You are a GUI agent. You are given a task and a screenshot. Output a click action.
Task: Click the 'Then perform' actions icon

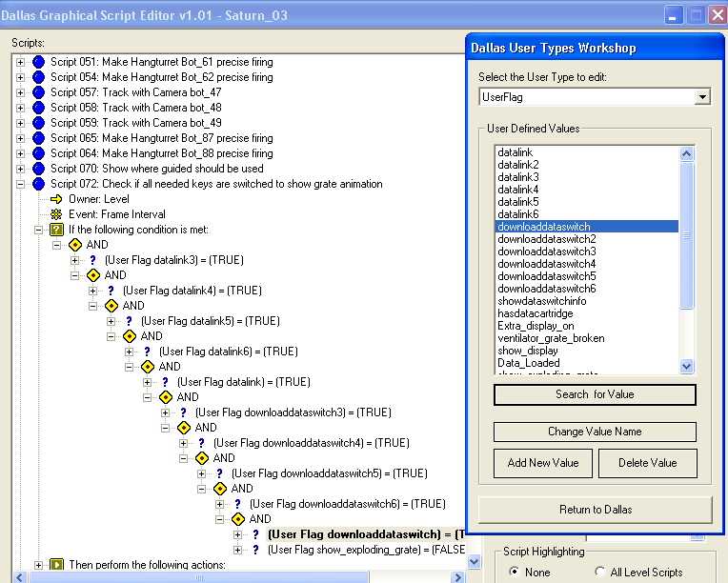pos(56,565)
